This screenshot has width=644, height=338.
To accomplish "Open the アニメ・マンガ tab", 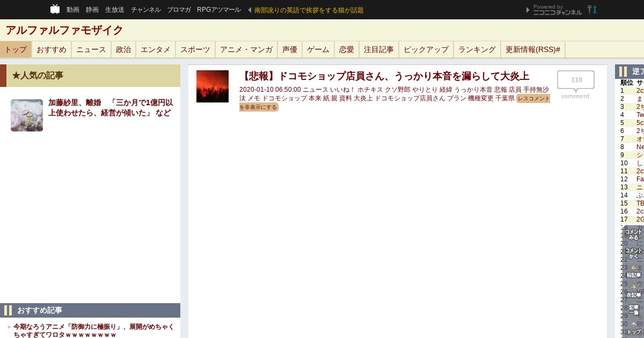I will pyautogui.click(x=246, y=49).
